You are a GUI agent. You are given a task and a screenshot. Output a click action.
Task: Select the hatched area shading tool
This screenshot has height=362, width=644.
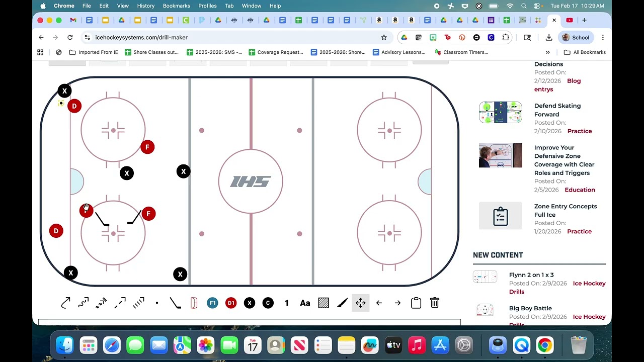tap(324, 303)
